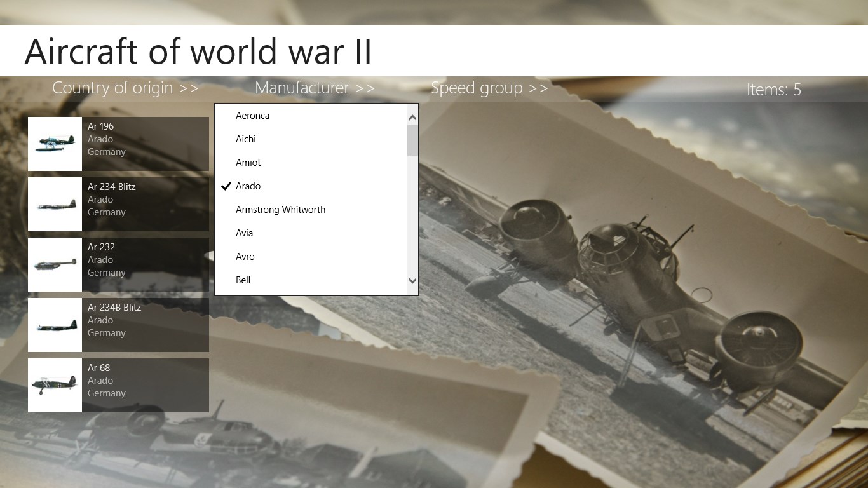Image resolution: width=868 pixels, height=488 pixels.
Task: Pick Bell from the manufacturer list
Action: point(243,280)
